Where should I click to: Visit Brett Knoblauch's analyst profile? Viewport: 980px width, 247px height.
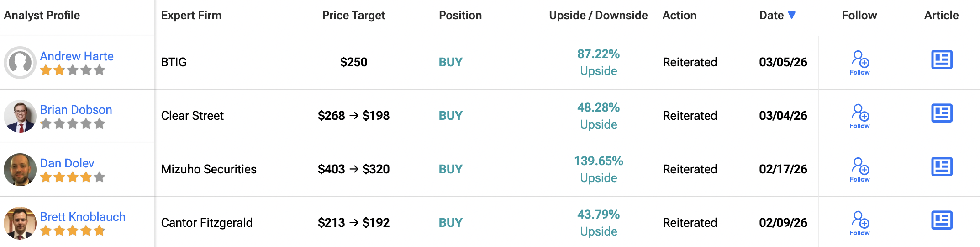pos(83,217)
